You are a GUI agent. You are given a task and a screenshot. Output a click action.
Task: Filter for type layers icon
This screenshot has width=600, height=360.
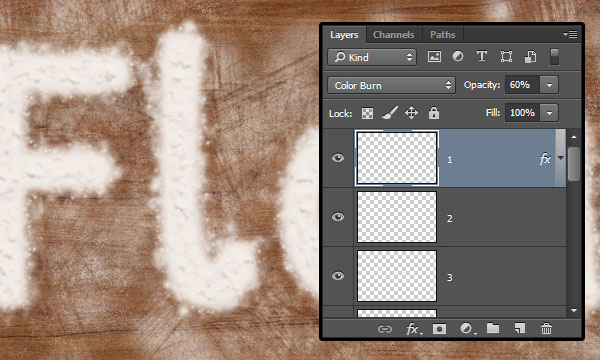pos(482,57)
